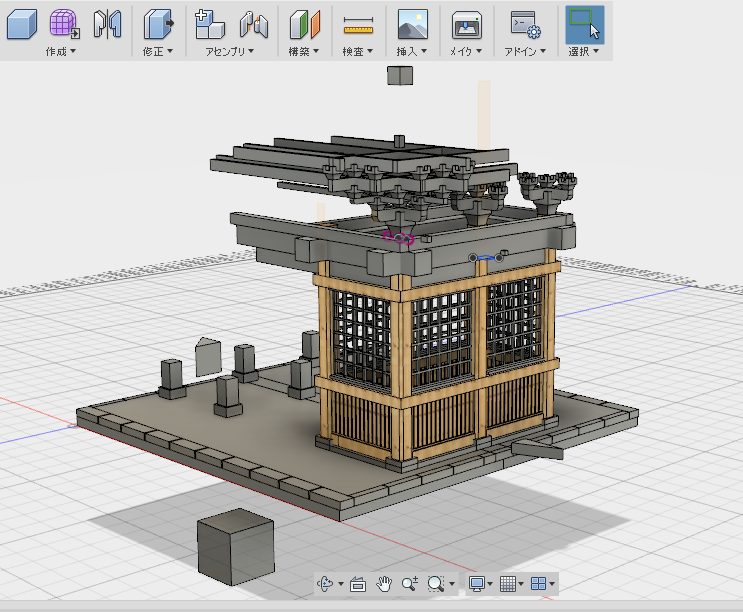Select the Press Pull modify icon
Image resolution: width=743 pixels, height=612 pixels.
pyautogui.click(x=158, y=24)
